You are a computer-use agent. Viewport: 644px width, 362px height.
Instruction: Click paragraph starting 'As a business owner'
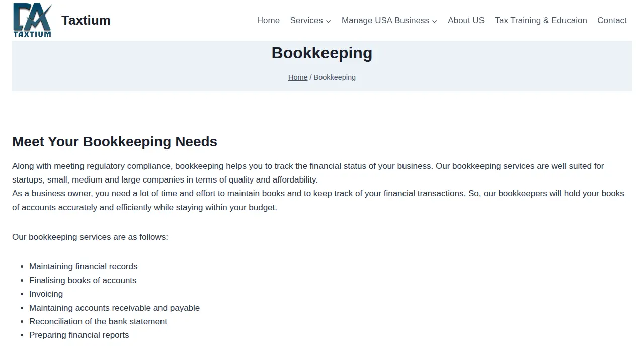[x=318, y=200]
